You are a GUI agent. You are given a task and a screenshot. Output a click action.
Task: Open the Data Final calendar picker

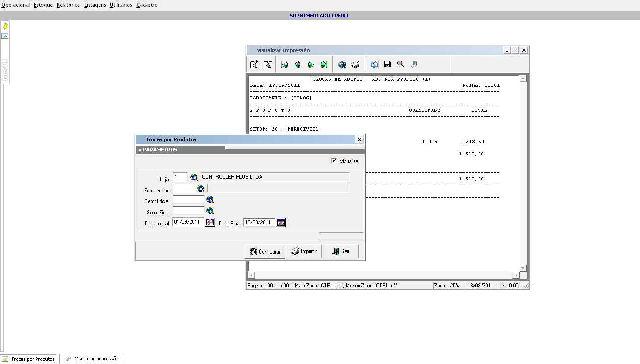click(x=281, y=222)
